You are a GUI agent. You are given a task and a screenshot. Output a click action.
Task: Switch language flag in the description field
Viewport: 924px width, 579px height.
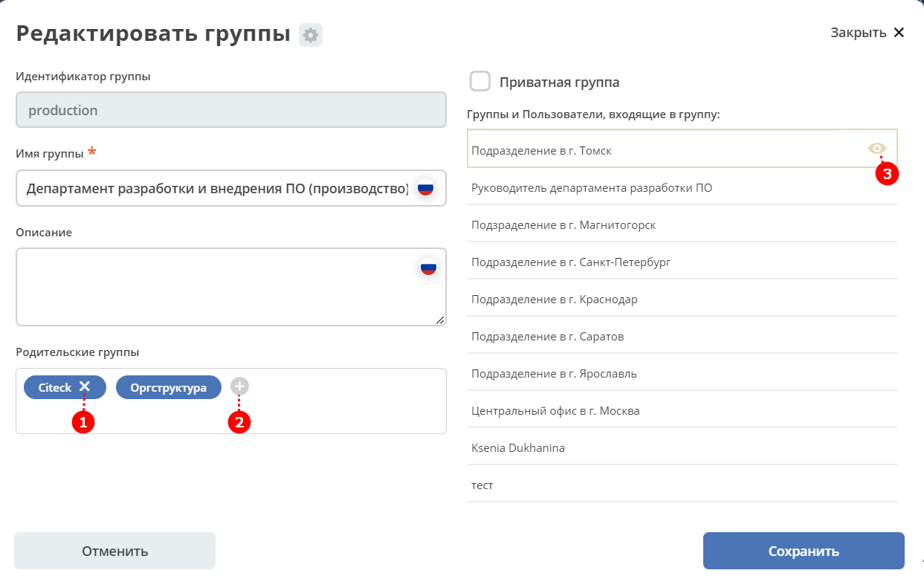click(428, 268)
